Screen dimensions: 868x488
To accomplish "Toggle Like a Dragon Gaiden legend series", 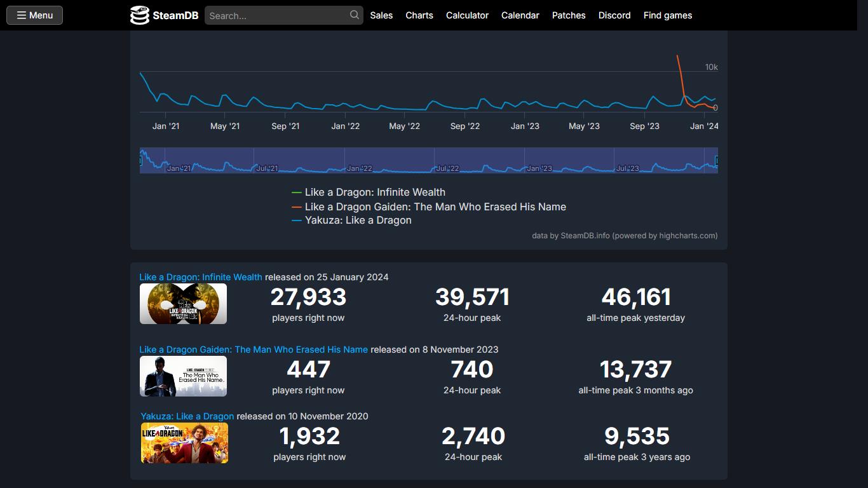I will point(435,207).
